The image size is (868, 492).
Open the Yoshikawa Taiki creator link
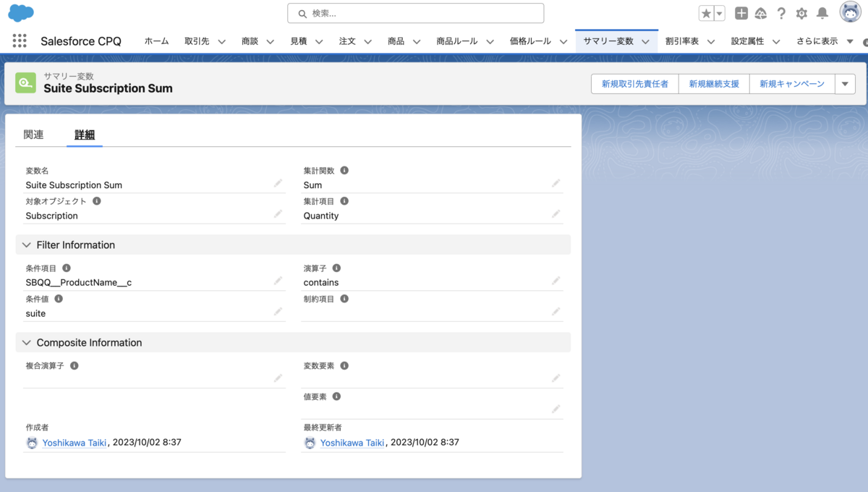(x=75, y=442)
